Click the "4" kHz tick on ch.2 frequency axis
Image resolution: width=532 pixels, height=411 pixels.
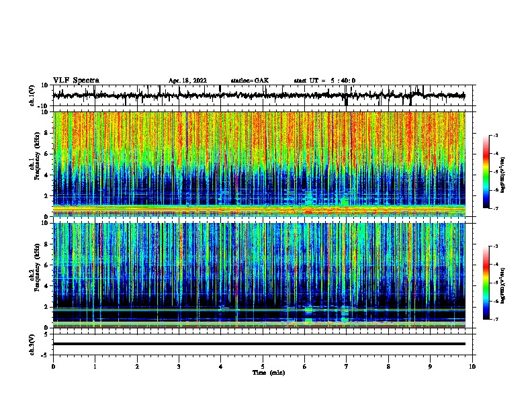coord(47,286)
